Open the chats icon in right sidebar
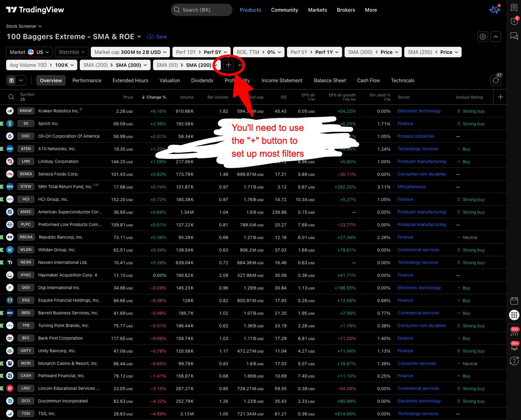The width and height of the screenshot is (521, 420). point(514,36)
